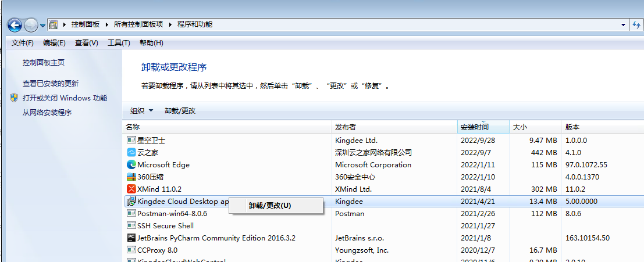Click the JetBrains PyCharm icon
644x262 pixels.
[131, 238]
